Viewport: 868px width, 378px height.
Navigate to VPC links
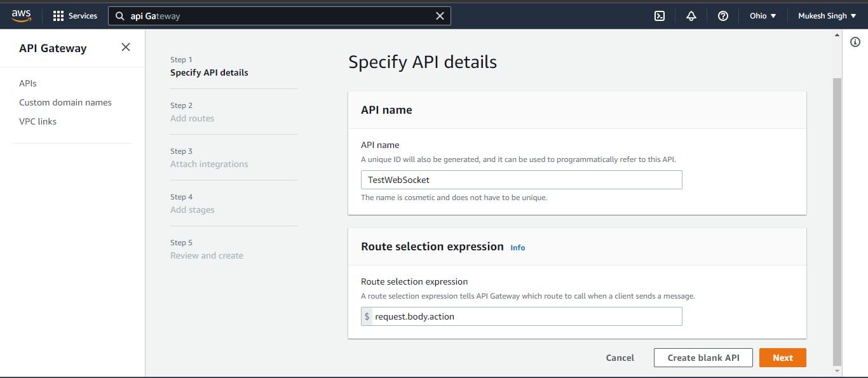37,121
